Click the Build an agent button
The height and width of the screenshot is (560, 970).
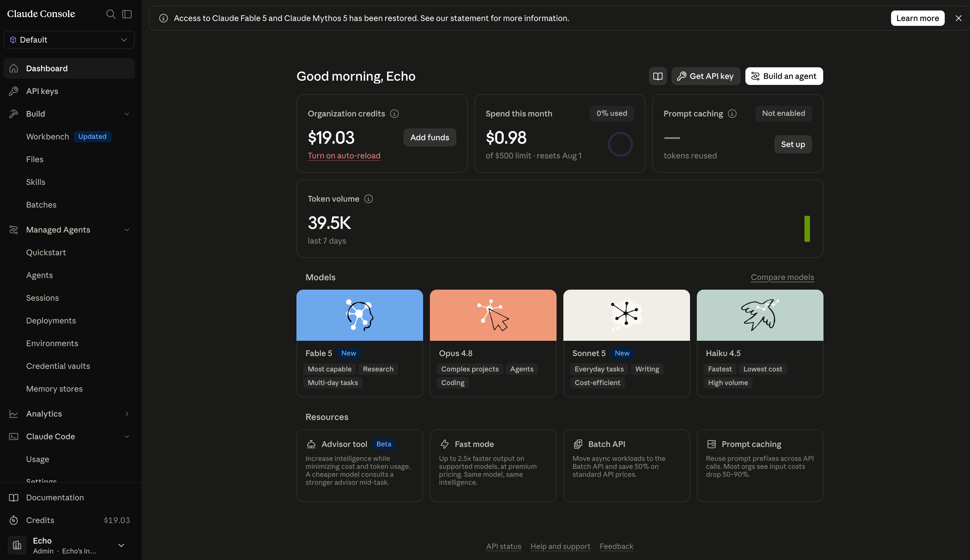point(784,76)
